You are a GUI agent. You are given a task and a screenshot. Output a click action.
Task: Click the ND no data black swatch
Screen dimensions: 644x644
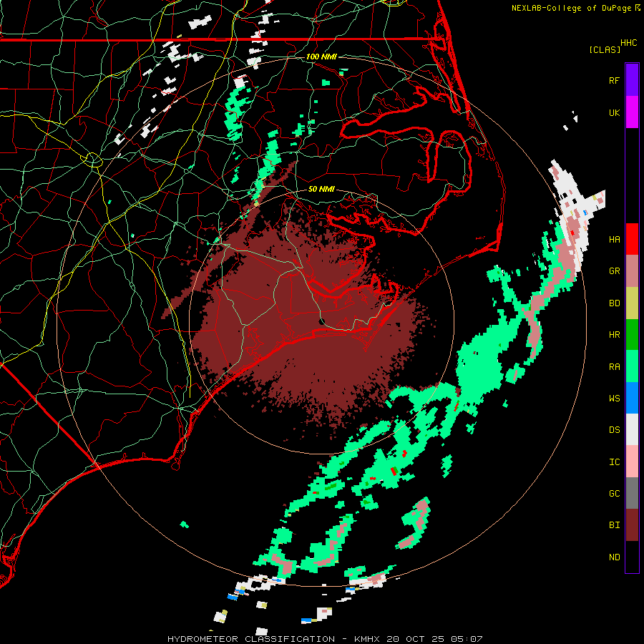(x=632, y=557)
